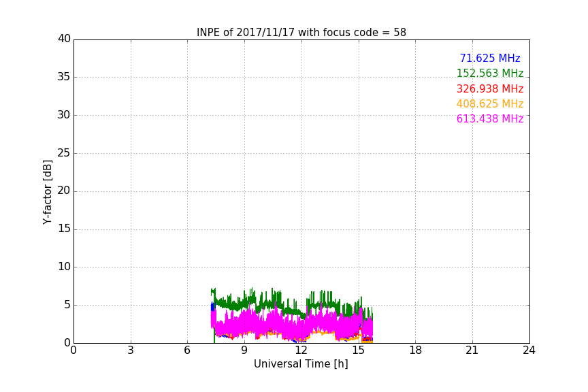
Task: Select the 152.563 MHz legend label
Action: (x=490, y=73)
